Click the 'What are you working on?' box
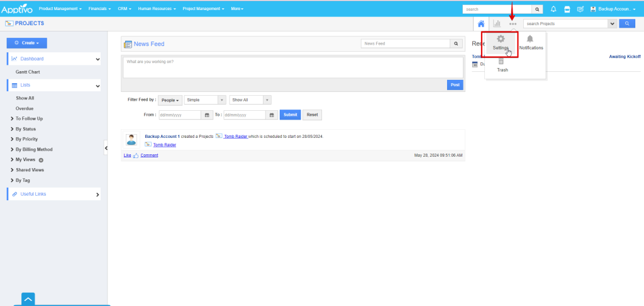644x306 pixels. tap(292, 67)
